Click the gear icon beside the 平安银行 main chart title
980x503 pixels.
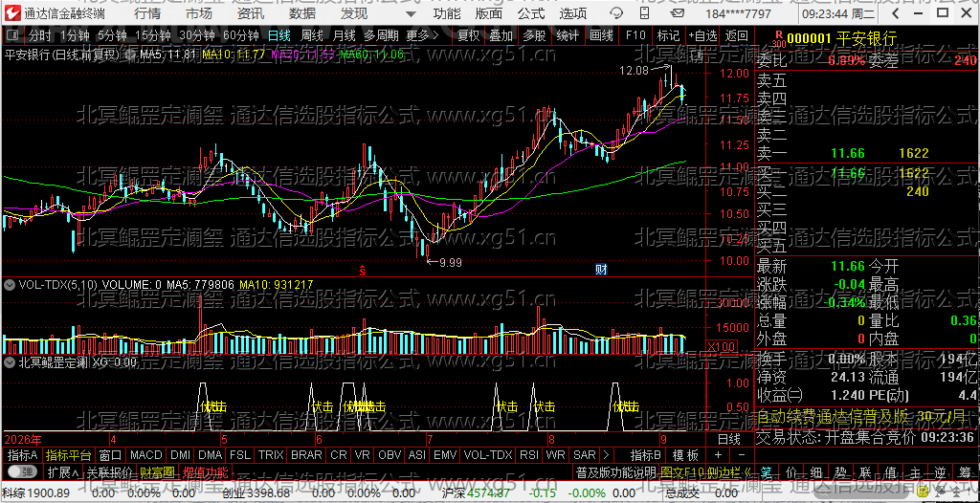tap(129, 55)
